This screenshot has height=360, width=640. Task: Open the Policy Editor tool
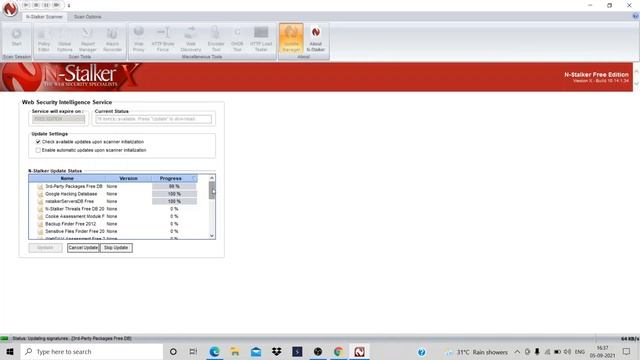click(x=44, y=40)
